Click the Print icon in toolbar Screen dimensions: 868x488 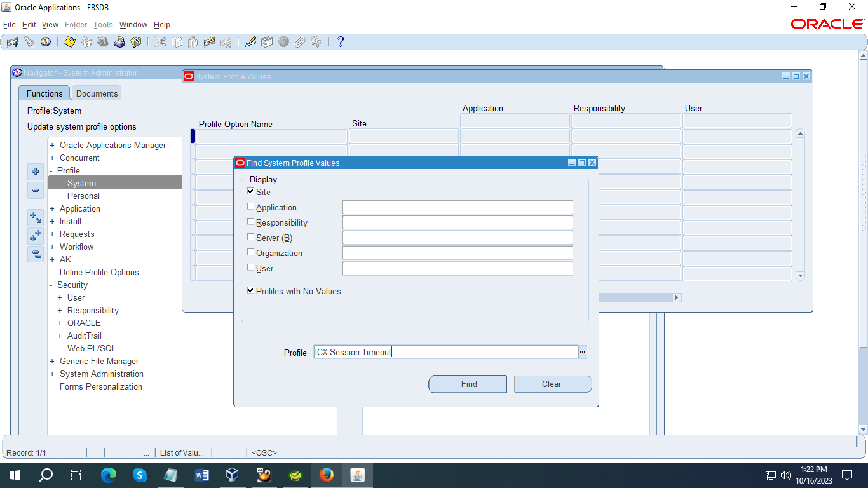(119, 42)
